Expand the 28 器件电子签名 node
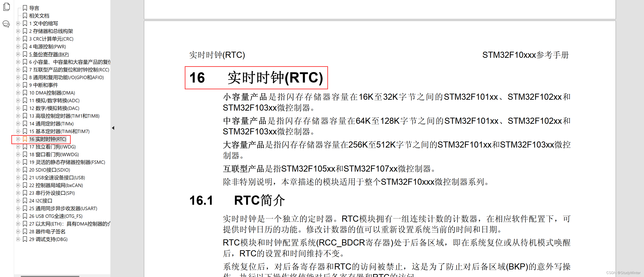The image size is (644, 277). [18, 231]
